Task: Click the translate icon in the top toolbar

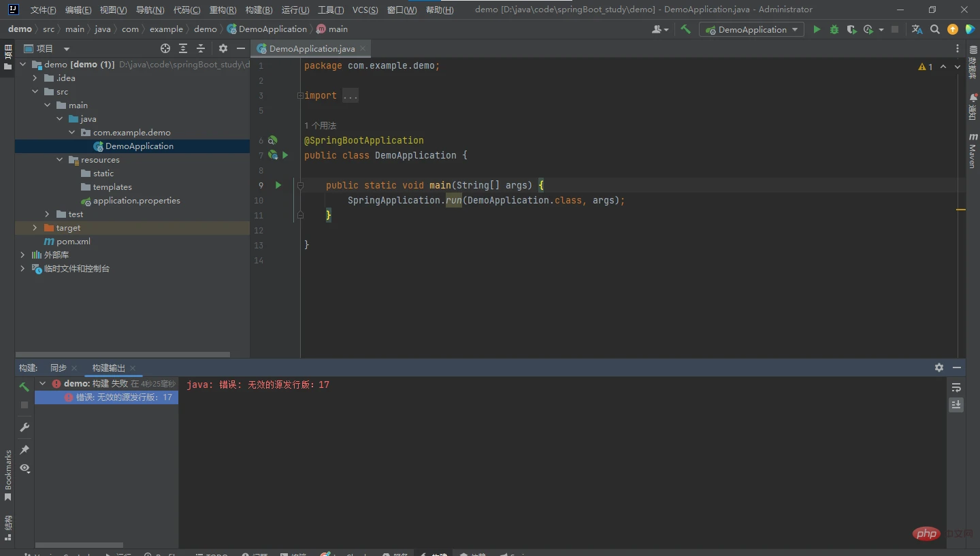Action: pos(917,29)
